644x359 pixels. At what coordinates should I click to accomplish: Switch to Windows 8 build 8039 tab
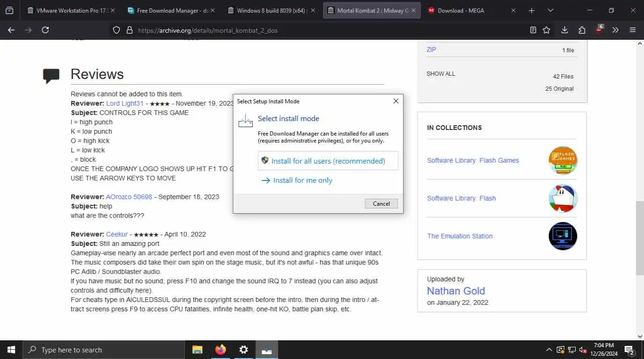tap(271, 10)
